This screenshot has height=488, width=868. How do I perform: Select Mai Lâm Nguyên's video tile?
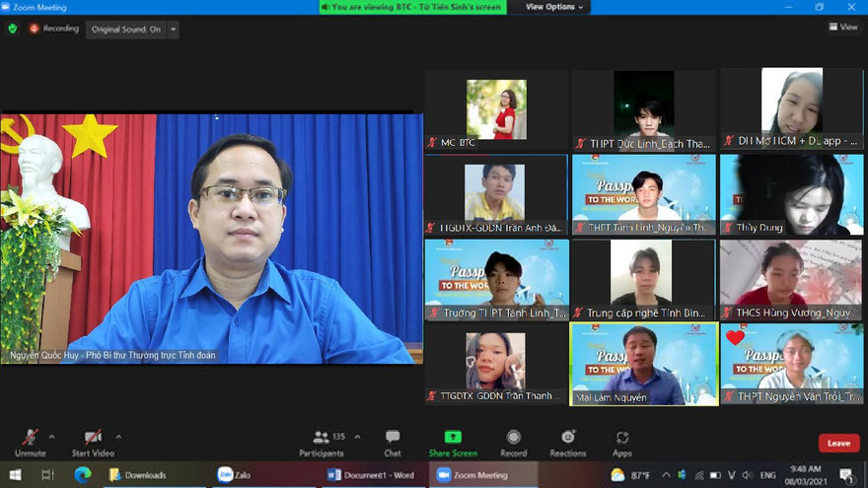coord(644,363)
